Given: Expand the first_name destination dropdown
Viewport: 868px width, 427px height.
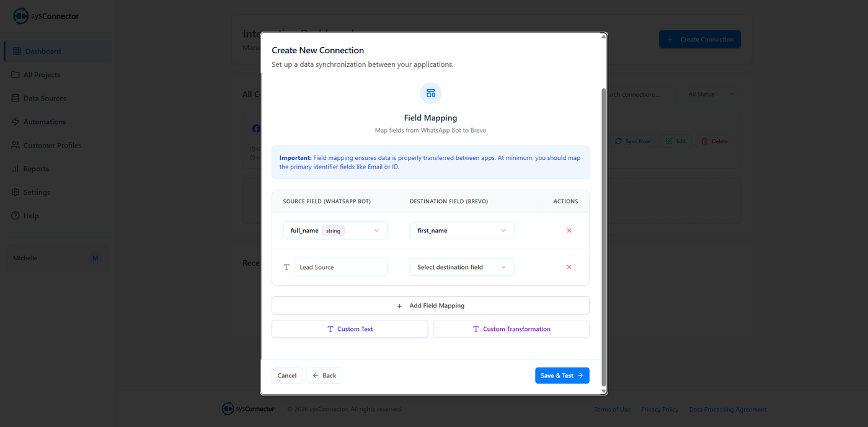Looking at the screenshot, I should coord(462,231).
